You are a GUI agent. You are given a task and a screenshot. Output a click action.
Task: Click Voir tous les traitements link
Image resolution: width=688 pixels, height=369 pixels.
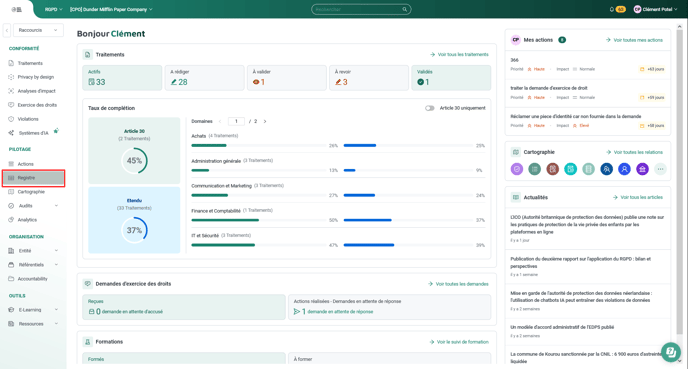pyautogui.click(x=459, y=54)
